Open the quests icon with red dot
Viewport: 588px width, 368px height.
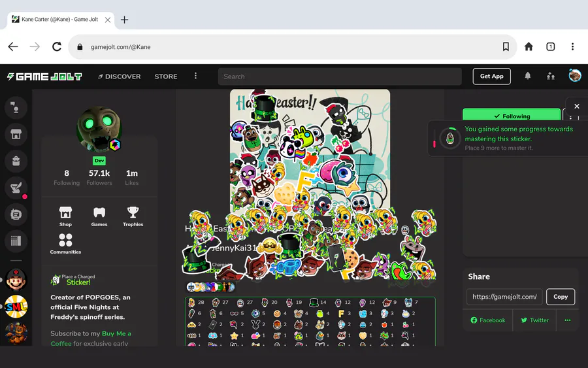16,188
